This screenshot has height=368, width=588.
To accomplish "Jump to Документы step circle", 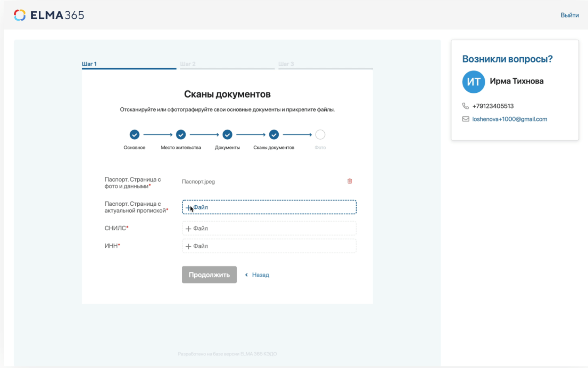I will 227,135.
